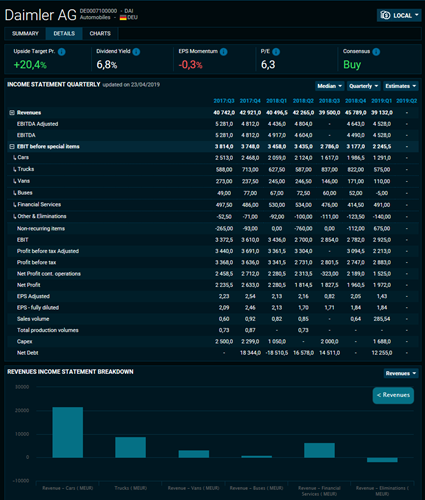
Task: Select the 2019:Q2 column header
Action: pyautogui.click(x=406, y=101)
